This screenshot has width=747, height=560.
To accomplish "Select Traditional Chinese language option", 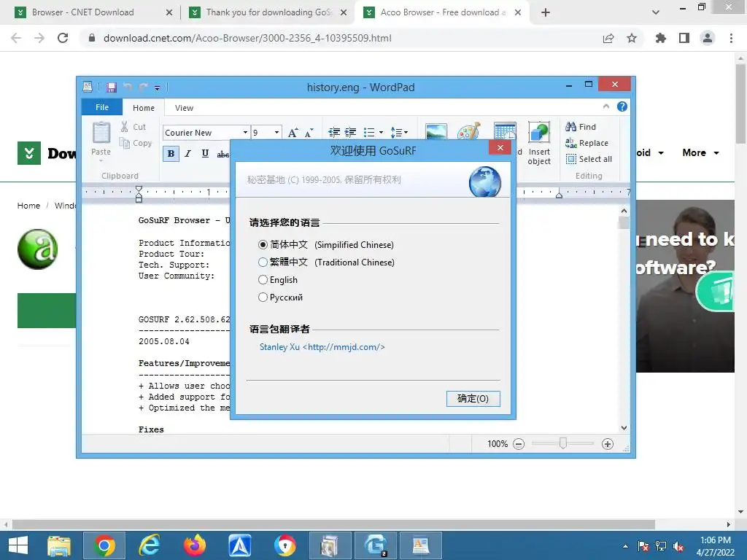I will tap(326, 262).
